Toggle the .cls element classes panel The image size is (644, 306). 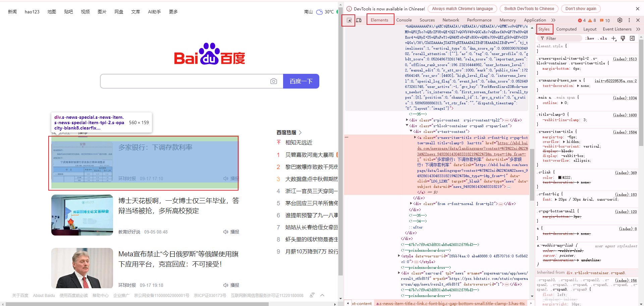click(603, 38)
